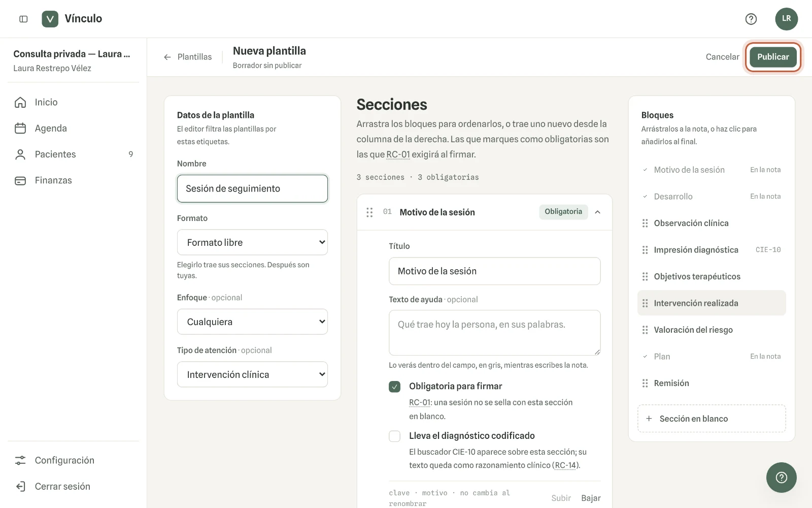Click the Nombre input field
Viewport: 812px width, 508px height.
pos(252,188)
